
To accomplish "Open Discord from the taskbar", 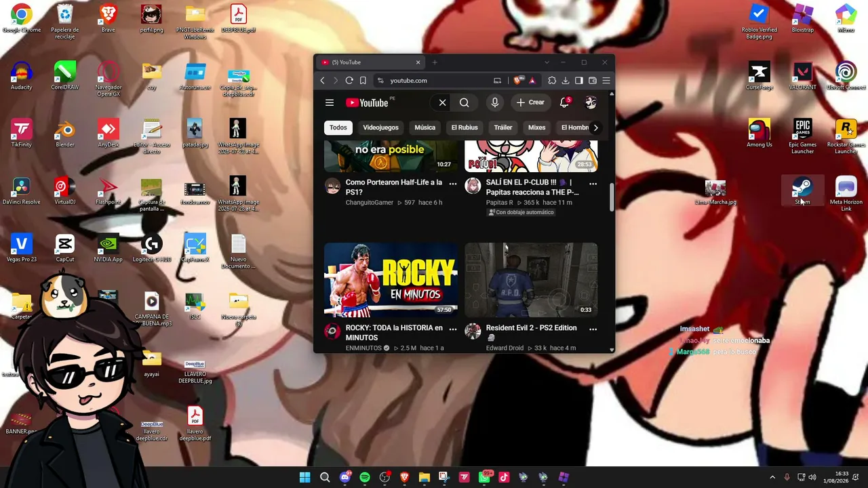I will point(344,477).
